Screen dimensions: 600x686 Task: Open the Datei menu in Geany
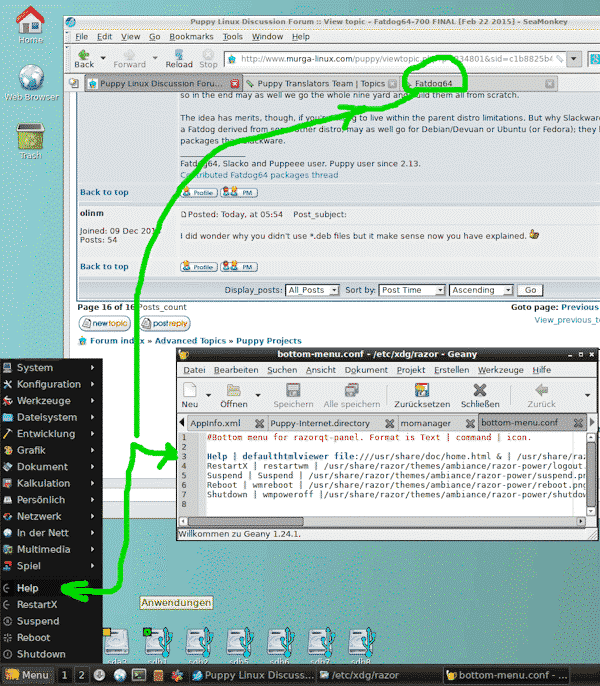[x=194, y=370]
